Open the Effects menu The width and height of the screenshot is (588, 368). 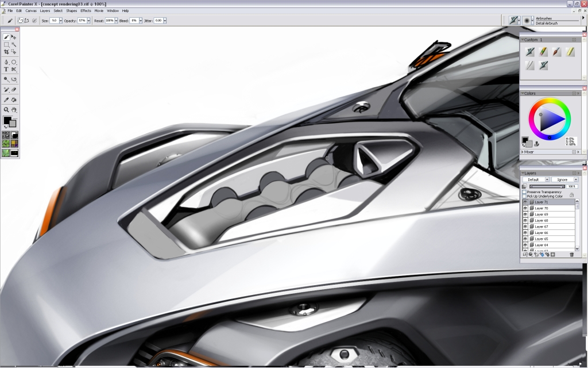(85, 10)
